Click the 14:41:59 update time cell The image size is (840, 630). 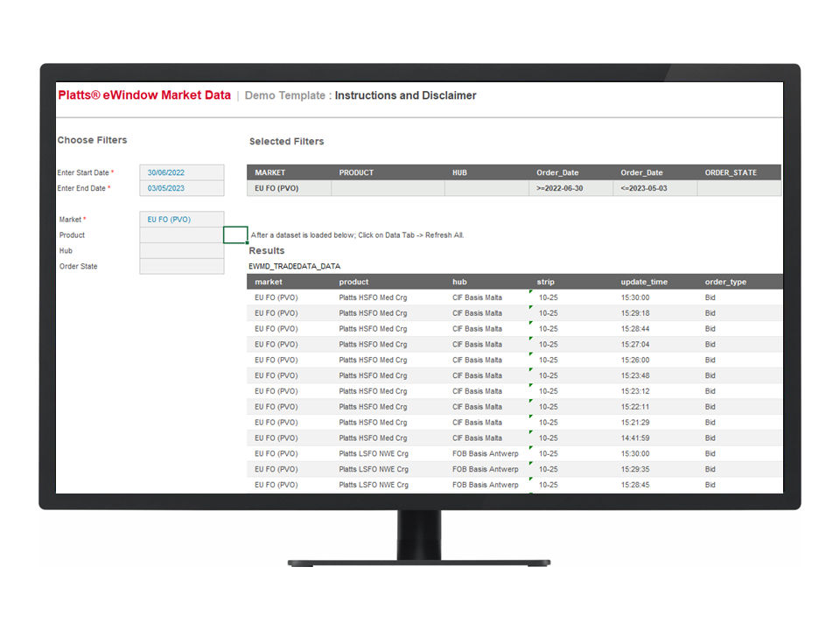pyautogui.click(x=635, y=437)
